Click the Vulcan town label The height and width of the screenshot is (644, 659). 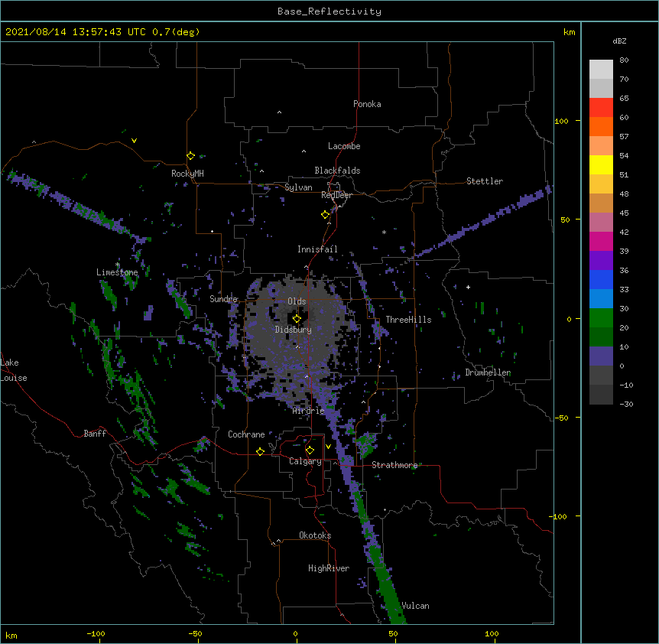pyautogui.click(x=415, y=606)
